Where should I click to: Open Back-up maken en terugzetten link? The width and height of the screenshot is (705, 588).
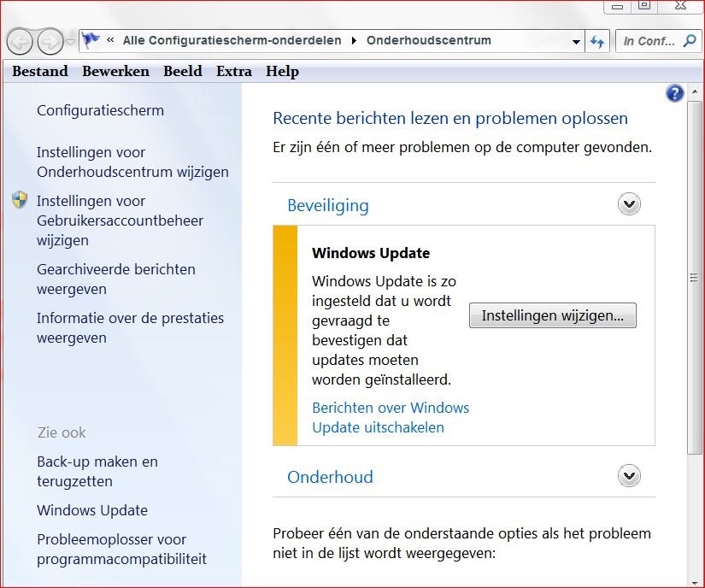[x=97, y=471]
